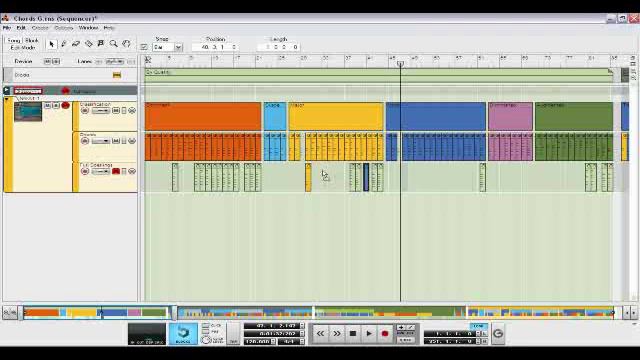Screen dimensions: 640x360
Task: Select the Selection arrow tool
Action: [x=51, y=44]
